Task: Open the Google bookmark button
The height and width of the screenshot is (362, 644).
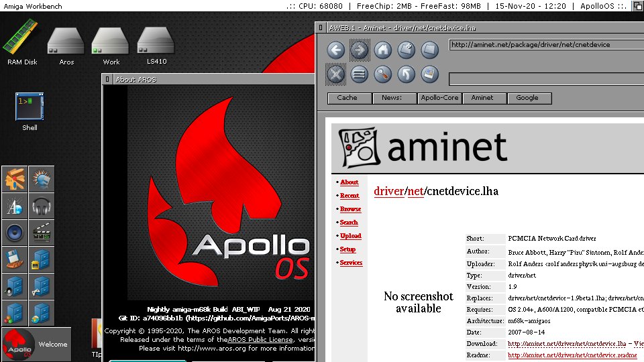Action: [x=529, y=98]
